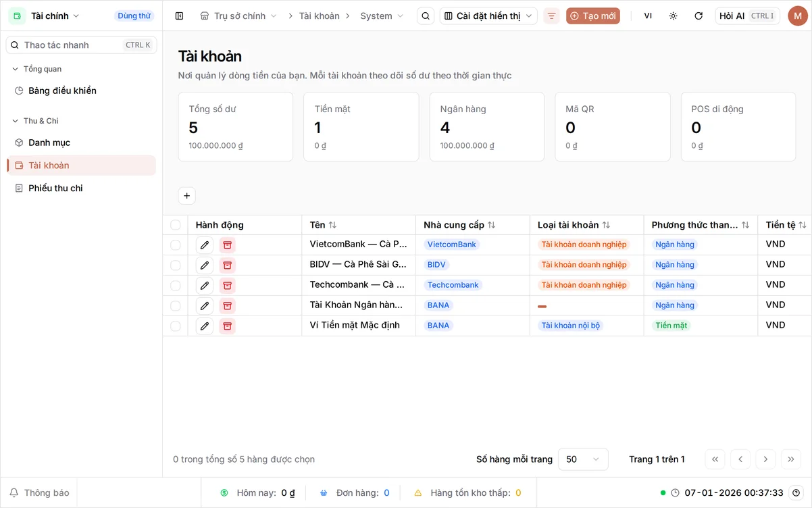Open the Trụ sở chính branch dropdown
This screenshot has height=508, width=812.
[x=238, y=16]
